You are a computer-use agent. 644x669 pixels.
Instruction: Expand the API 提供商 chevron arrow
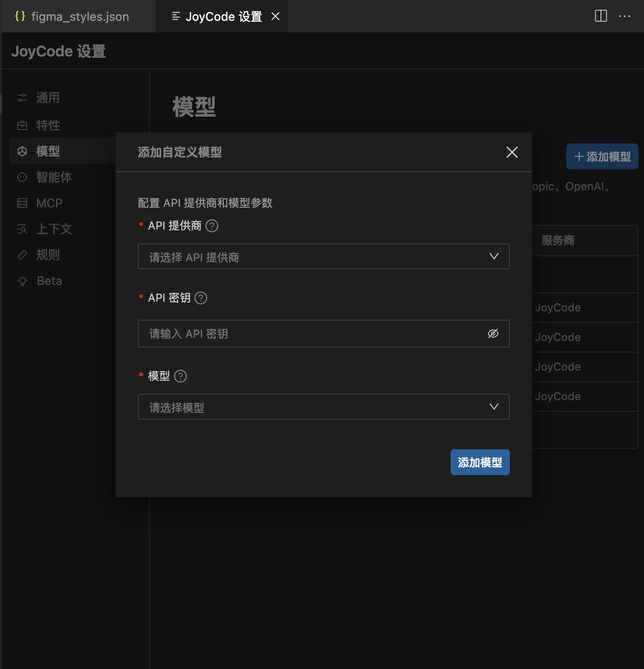[x=494, y=256]
